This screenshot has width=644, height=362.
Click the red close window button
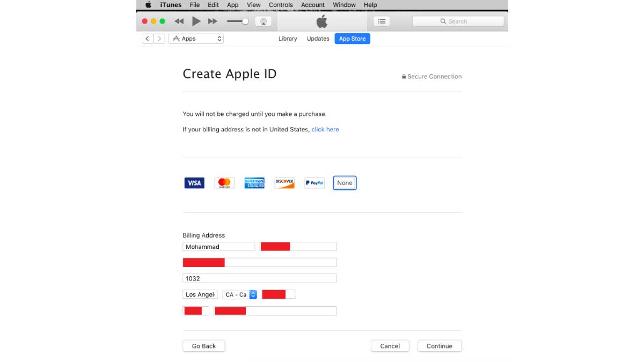pos(145,21)
